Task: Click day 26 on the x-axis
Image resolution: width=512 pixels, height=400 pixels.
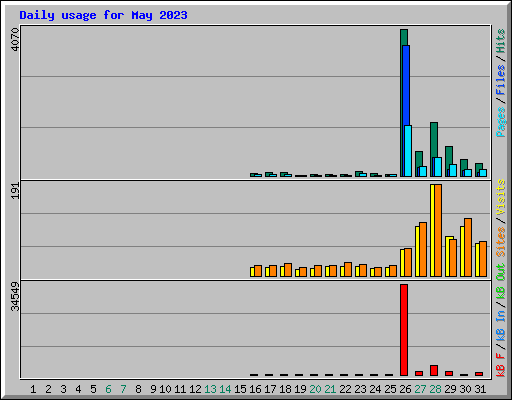Action: pyautogui.click(x=405, y=389)
